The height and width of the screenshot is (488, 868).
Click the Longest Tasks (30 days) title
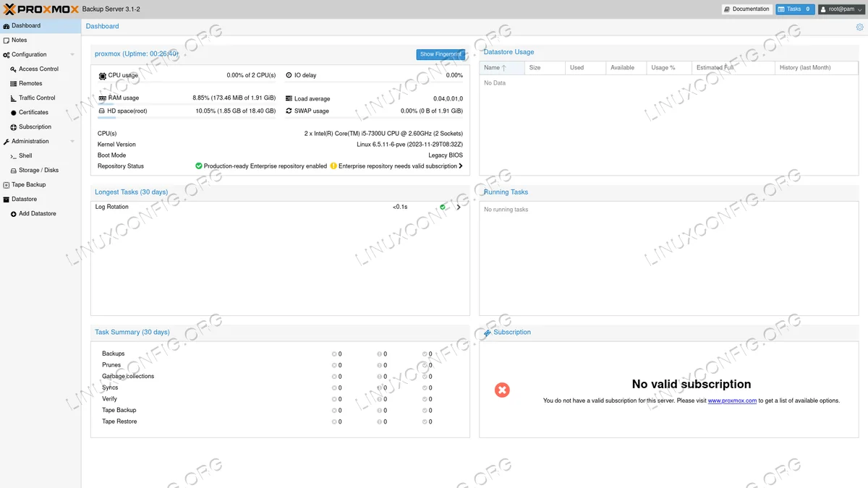tap(131, 192)
